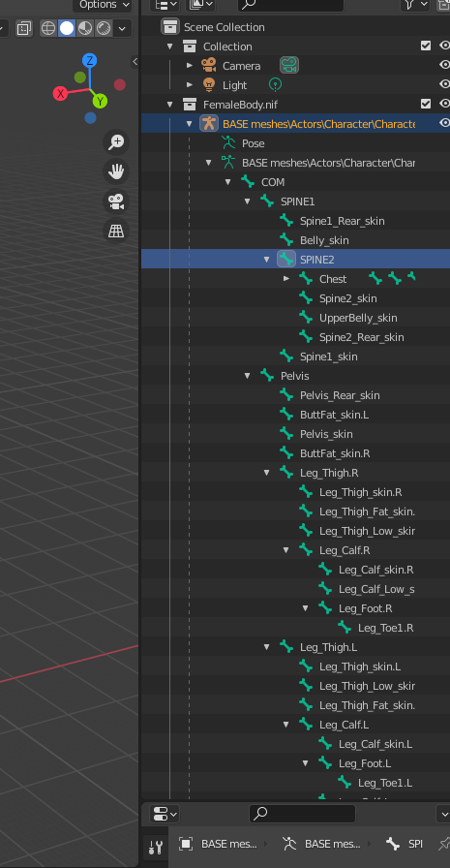Toggle the camera view button

pos(116,201)
